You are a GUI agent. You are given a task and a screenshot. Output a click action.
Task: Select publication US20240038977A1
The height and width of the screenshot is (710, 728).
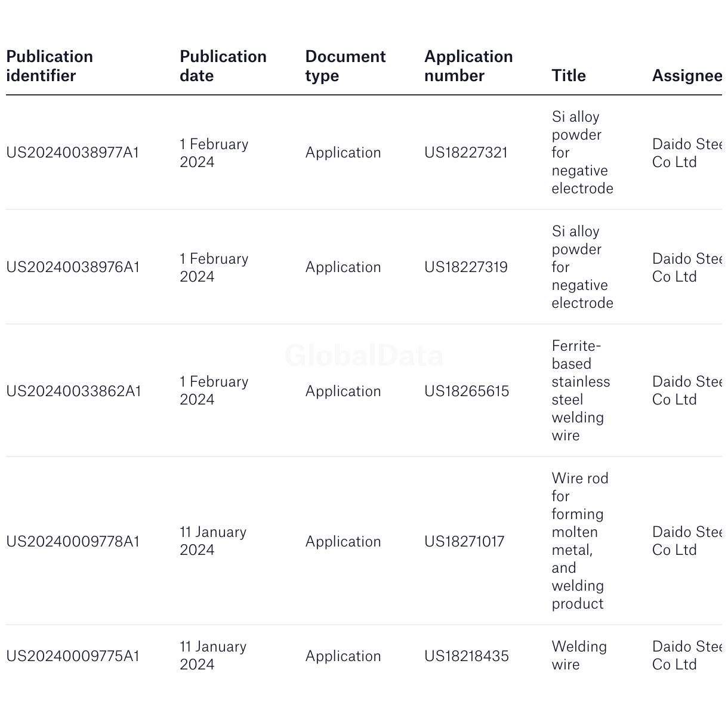click(73, 153)
